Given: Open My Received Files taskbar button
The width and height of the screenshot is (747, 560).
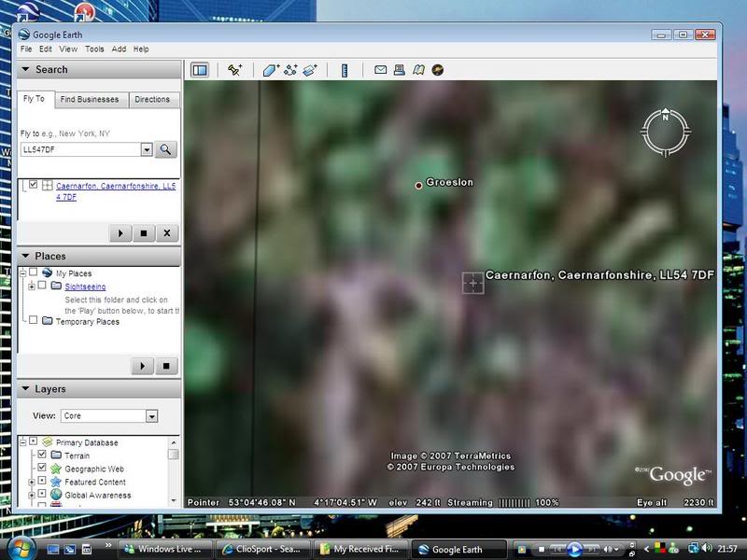Looking at the screenshot, I should coord(360,549).
